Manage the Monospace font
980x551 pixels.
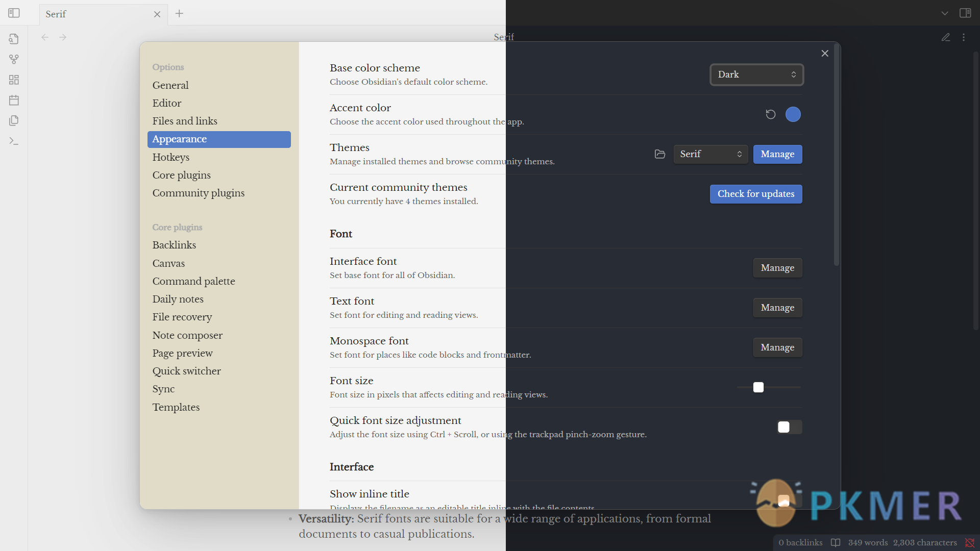click(777, 347)
